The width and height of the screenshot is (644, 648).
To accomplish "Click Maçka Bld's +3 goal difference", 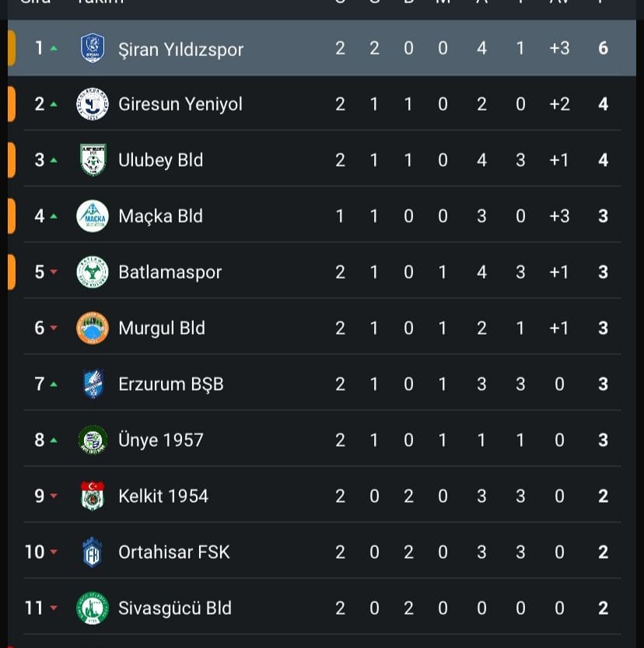I will click(559, 216).
